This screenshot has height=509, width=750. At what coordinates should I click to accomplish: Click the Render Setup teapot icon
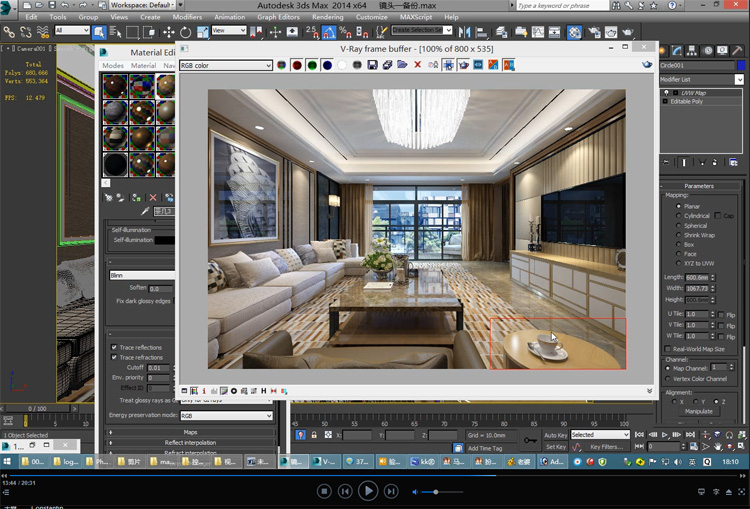[595, 32]
